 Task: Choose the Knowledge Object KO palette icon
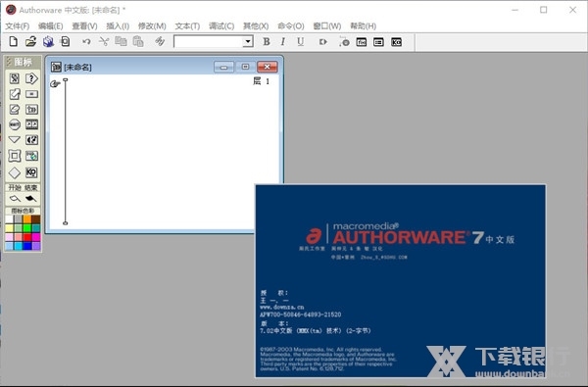[x=31, y=172]
